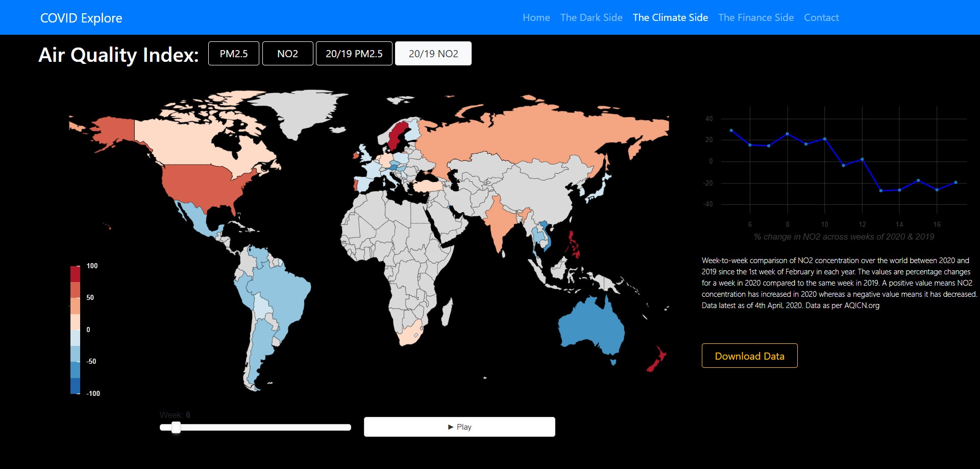980x469 pixels.
Task: Click the dark blue legend swatch near -100
Action: click(x=75, y=386)
